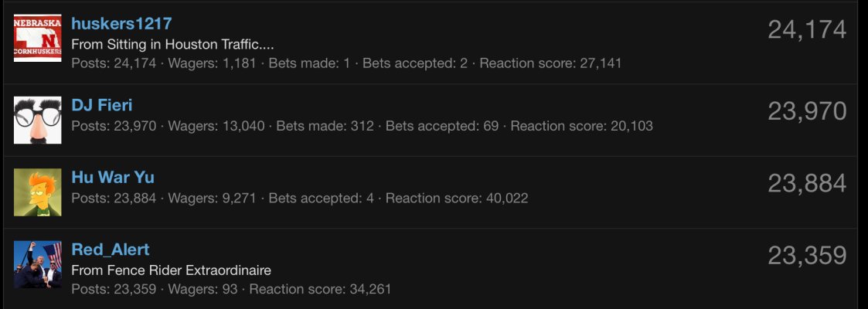Click the large 24,174 post count
868x309 pixels.
pyautogui.click(x=807, y=29)
